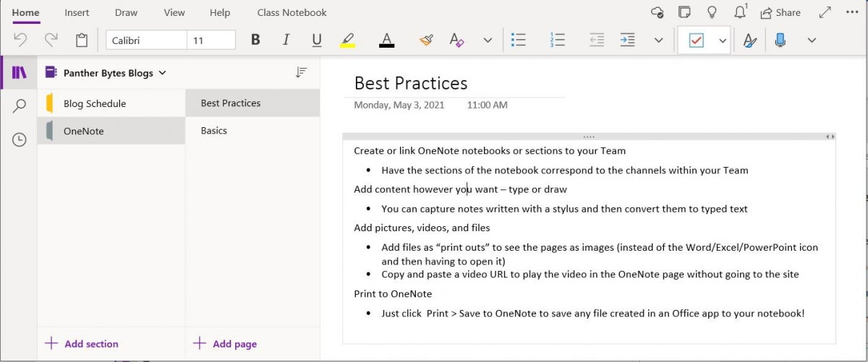Screen dimensions: 868x362
Task: Open the Feed sticky notes icon
Action: pyautogui.click(x=684, y=12)
